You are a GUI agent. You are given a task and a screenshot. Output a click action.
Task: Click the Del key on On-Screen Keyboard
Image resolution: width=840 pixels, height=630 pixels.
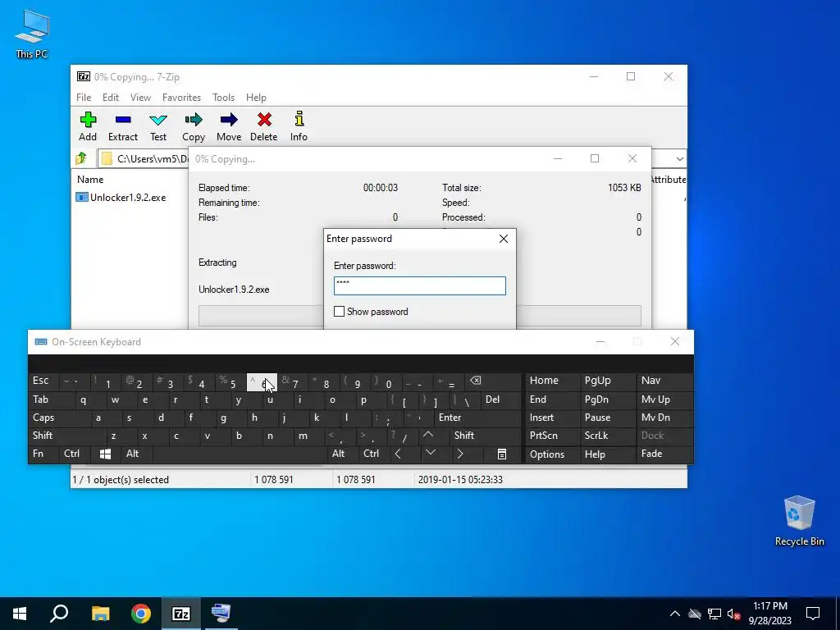[501, 399]
